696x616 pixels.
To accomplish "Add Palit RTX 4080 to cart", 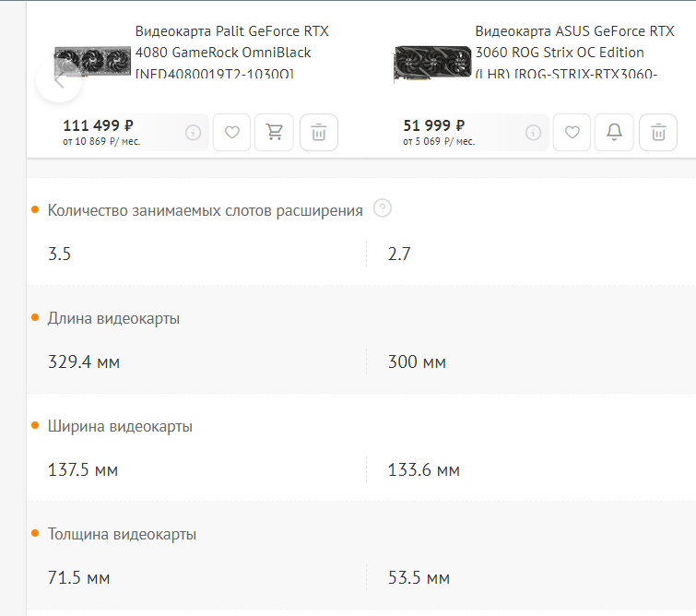I will coord(275,133).
